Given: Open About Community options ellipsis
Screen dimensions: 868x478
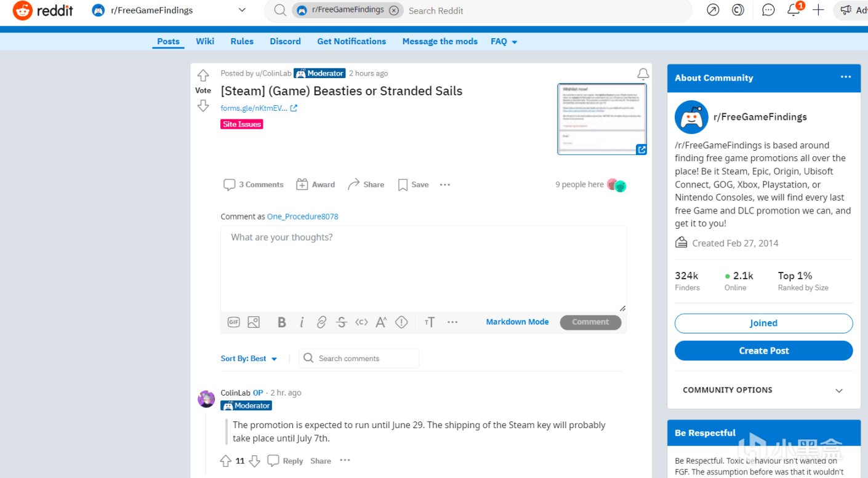Looking at the screenshot, I should coord(846,77).
